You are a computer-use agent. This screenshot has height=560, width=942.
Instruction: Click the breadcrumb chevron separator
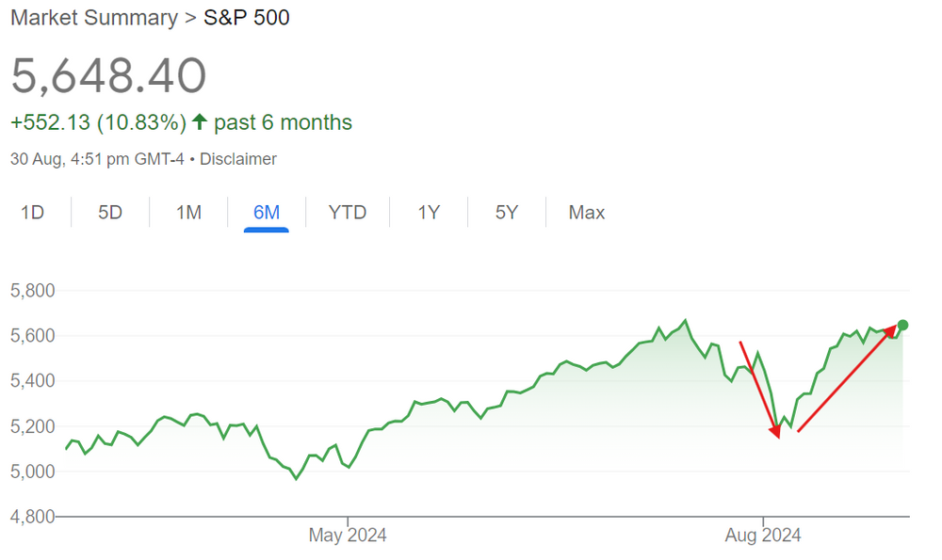pyautogui.click(x=190, y=18)
